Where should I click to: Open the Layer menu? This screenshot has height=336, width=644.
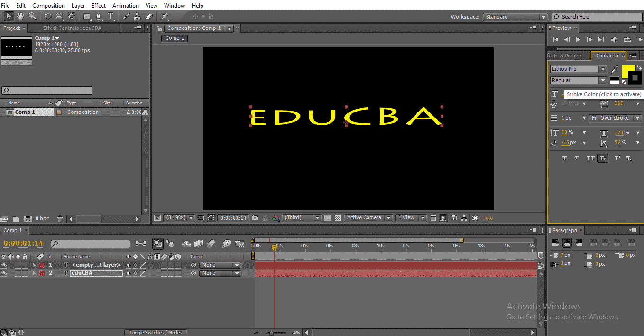click(78, 6)
